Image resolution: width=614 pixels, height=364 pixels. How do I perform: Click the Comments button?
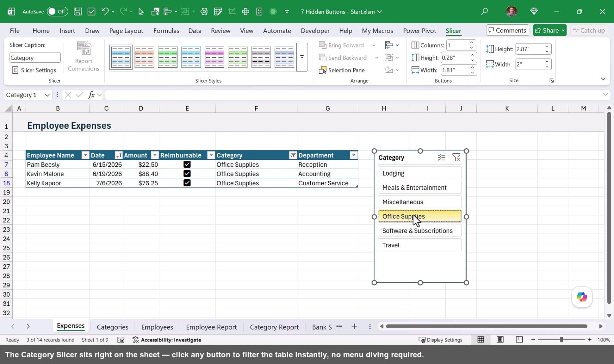(507, 30)
